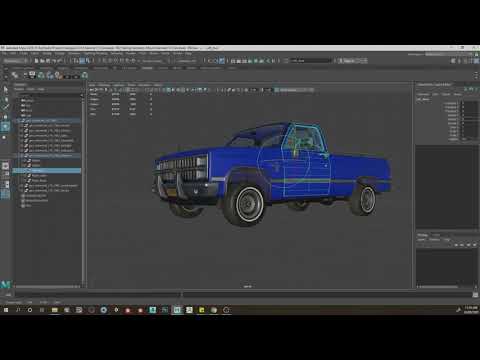Open Hypershade from the status line icon
This screenshot has width=480, height=360.
pos(256,61)
